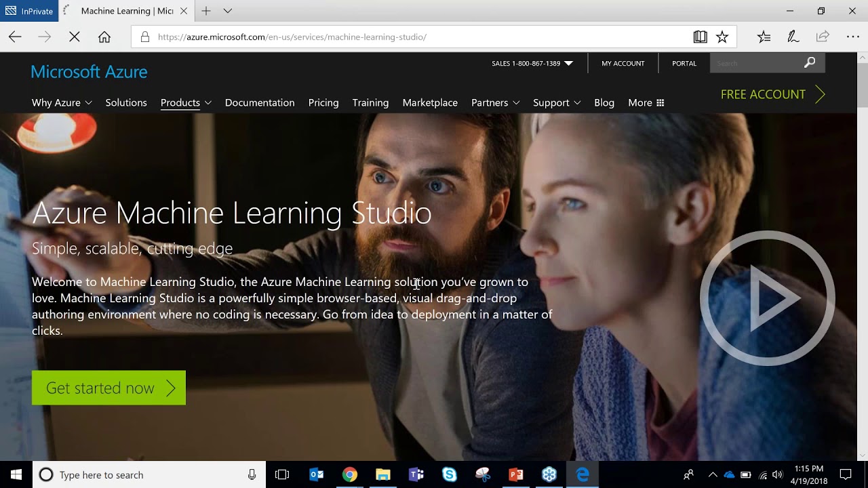The image size is (868, 488).
Task: Click the Get started now button
Action: click(108, 388)
